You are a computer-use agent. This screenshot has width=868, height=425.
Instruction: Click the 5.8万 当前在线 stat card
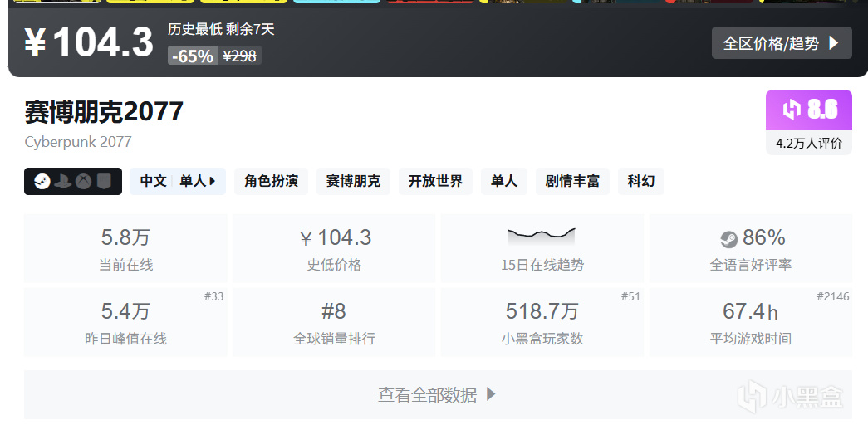point(125,248)
